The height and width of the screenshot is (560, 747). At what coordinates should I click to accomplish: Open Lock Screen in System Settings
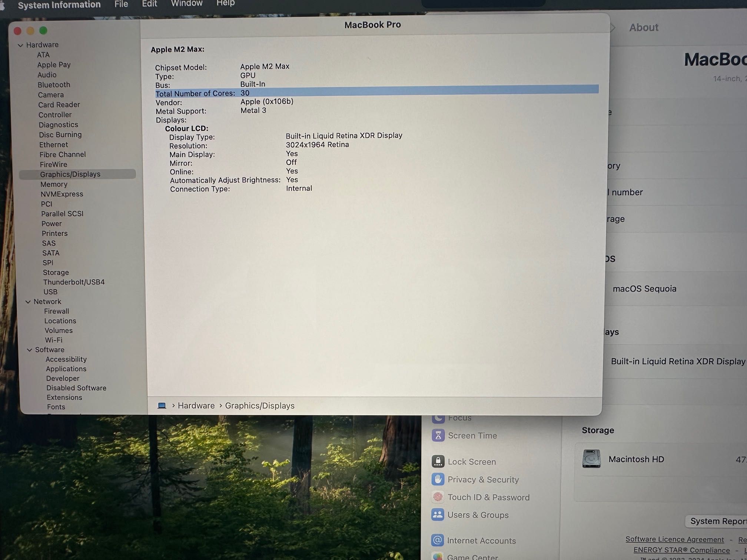pos(464,462)
